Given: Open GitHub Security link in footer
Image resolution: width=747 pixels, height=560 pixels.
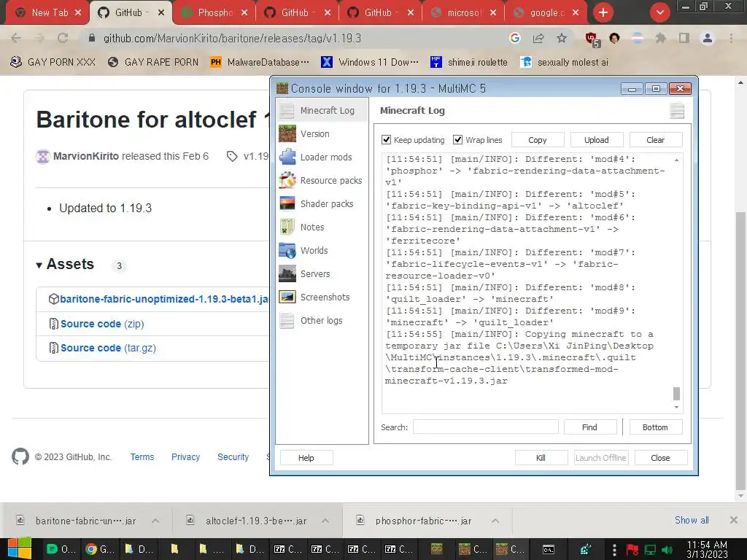Looking at the screenshot, I should point(233,456).
